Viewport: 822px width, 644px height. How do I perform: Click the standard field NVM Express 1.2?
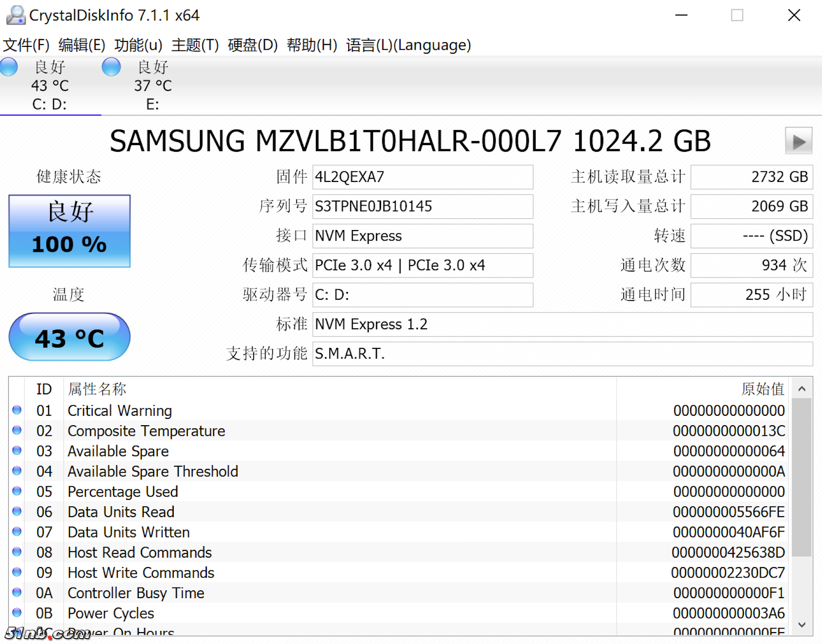click(562, 324)
